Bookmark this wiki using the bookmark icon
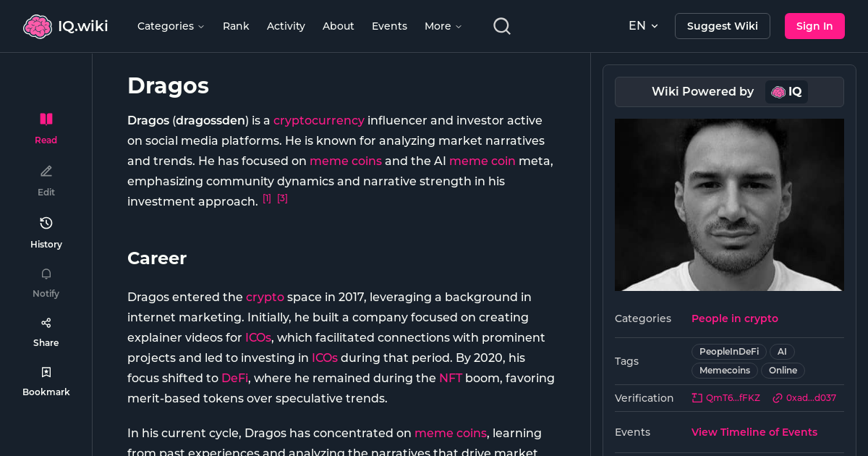The image size is (868, 456). (46, 371)
